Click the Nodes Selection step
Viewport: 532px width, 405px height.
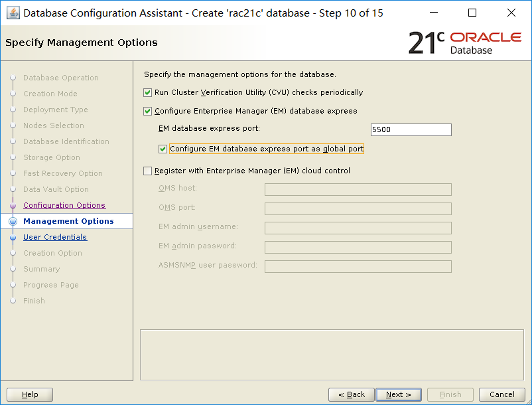54,125
